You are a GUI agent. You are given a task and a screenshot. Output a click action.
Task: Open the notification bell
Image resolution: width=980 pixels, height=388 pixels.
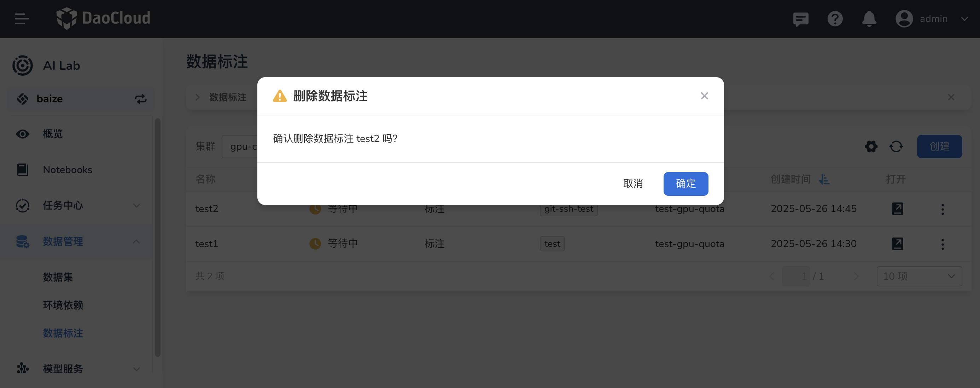point(869,19)
